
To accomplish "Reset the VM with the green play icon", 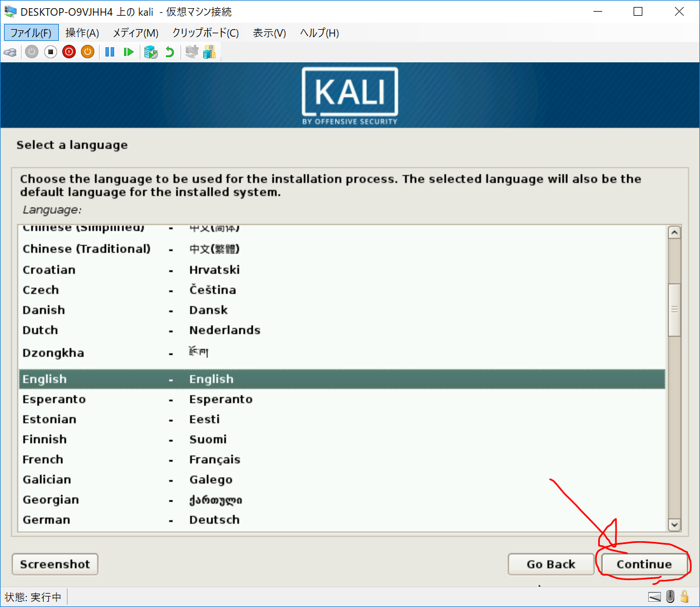I will pyautogui.click(x=129, y=52).
